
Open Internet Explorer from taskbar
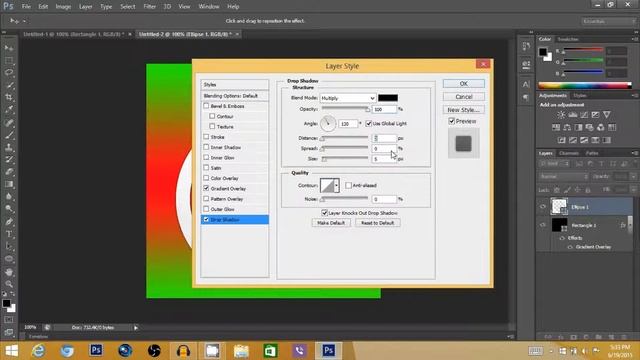pos(38,351)
